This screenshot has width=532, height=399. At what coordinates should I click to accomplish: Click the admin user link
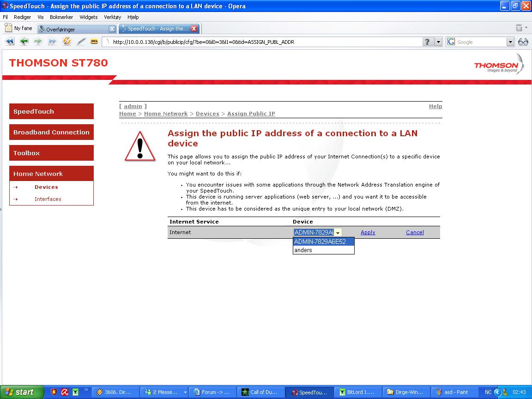point(133,106)
